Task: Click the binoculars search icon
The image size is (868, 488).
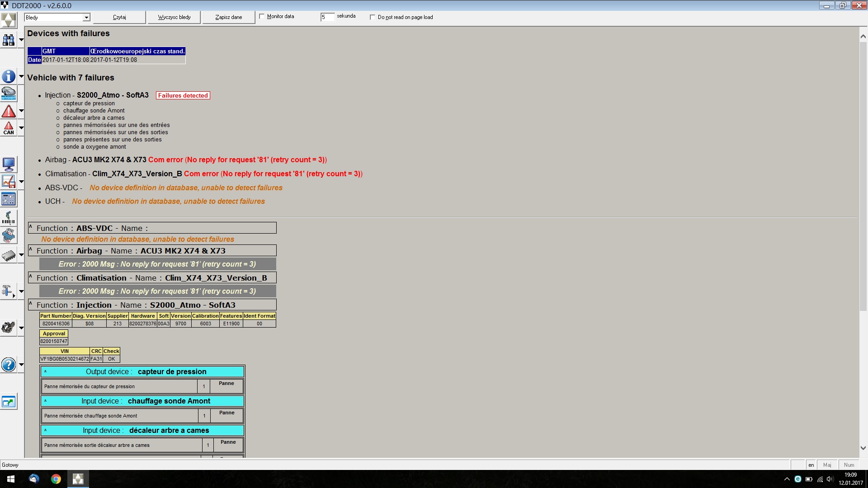Action: [9, 40]
